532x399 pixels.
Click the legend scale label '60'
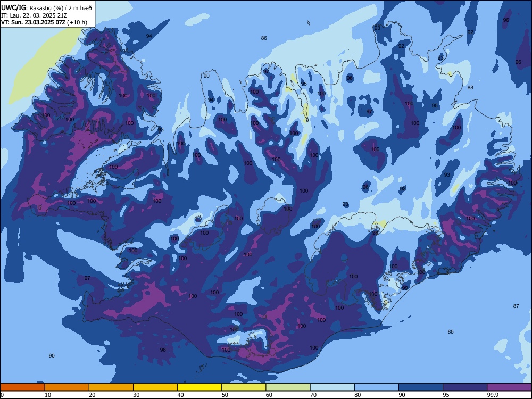click(269, 395)
